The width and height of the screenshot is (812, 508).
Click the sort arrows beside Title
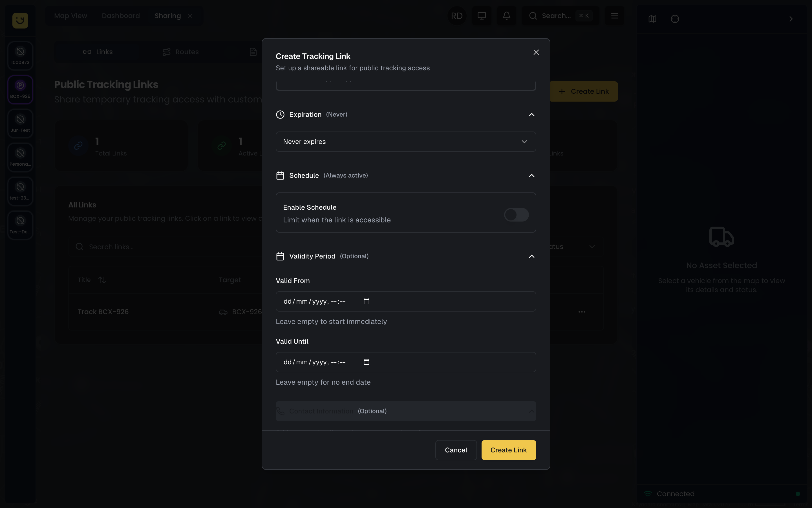pyautogui.click(x=102, y=280)
